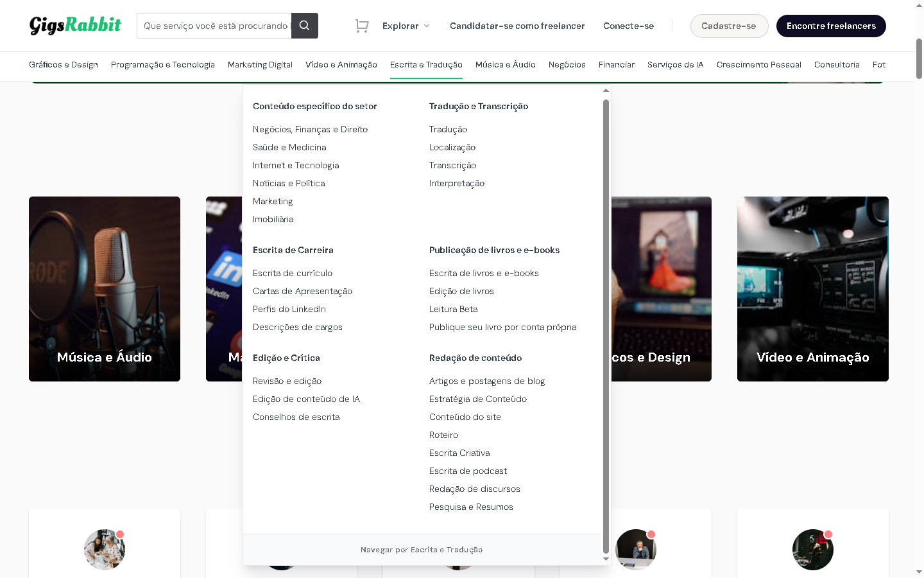Screen dimensions: 924x578
Task: Click Candidatar-se como freelancer link
Action: click(517, 26)
